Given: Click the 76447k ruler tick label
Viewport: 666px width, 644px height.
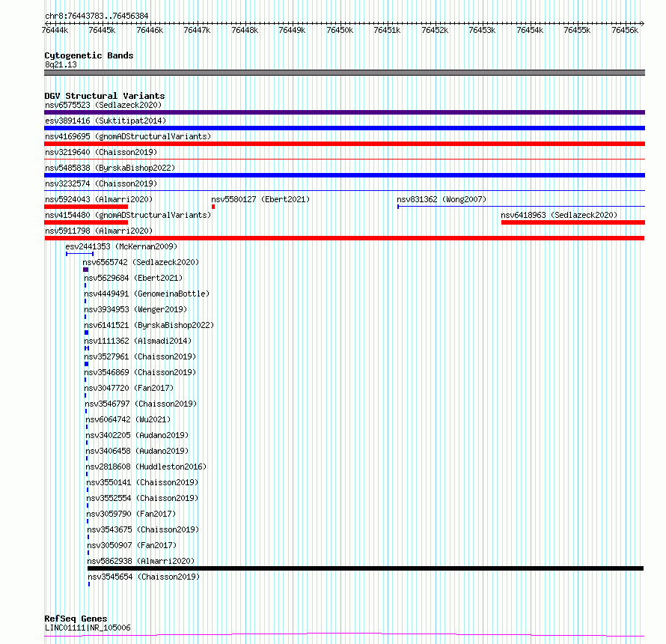Looking at the screenshot, I should tap(197, 30).
